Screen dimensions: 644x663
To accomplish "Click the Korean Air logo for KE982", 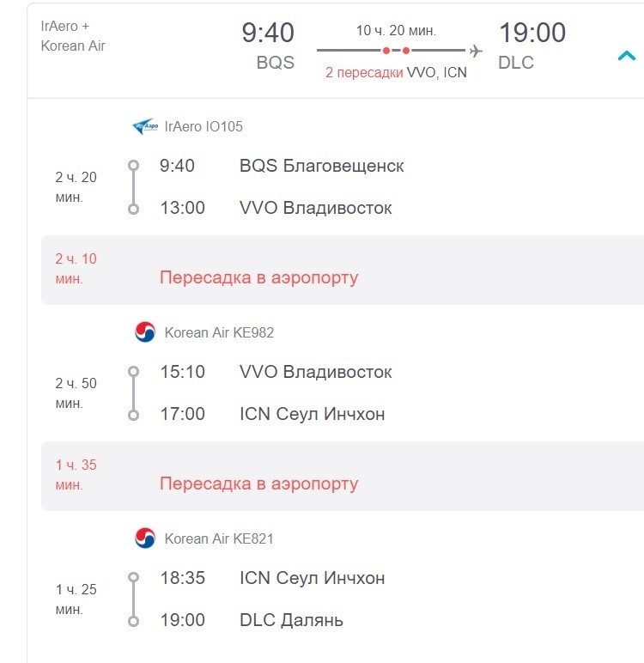I will pos(145,332).
